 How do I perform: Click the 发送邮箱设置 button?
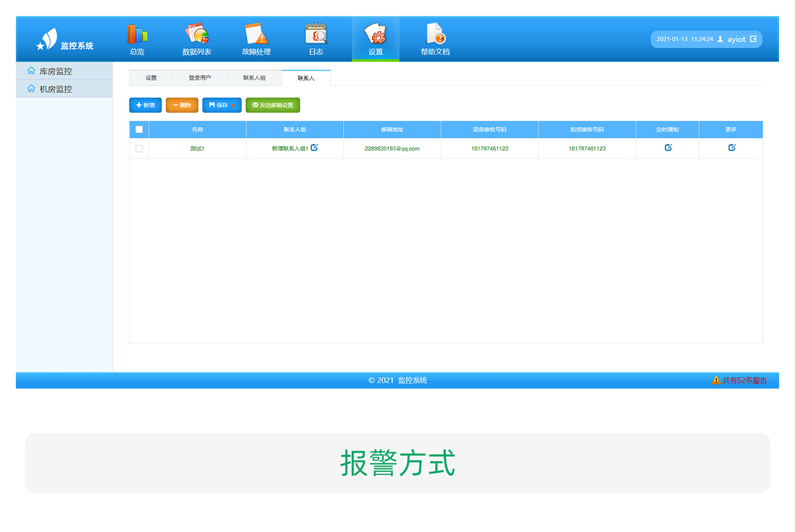tap(273, 105)
